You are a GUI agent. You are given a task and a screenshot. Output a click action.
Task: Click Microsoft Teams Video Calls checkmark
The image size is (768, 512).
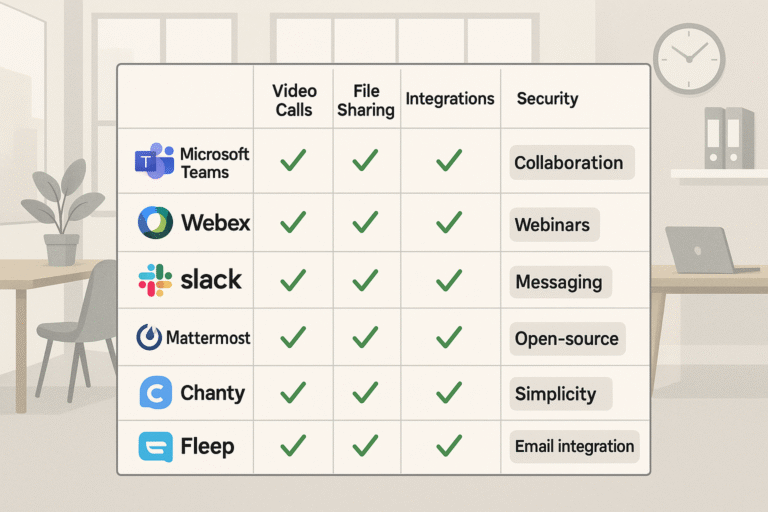(293, 160)
